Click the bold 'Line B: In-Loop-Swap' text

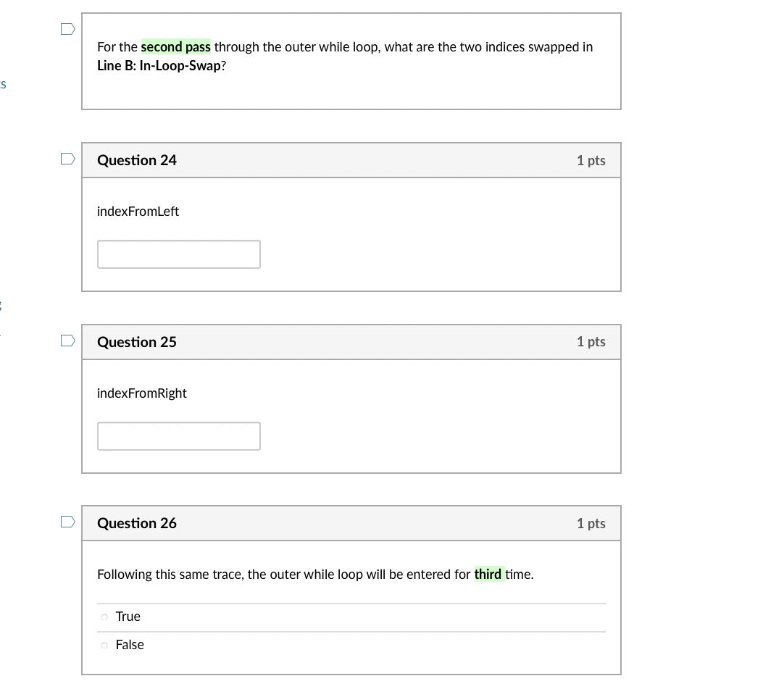click(159, 65)
